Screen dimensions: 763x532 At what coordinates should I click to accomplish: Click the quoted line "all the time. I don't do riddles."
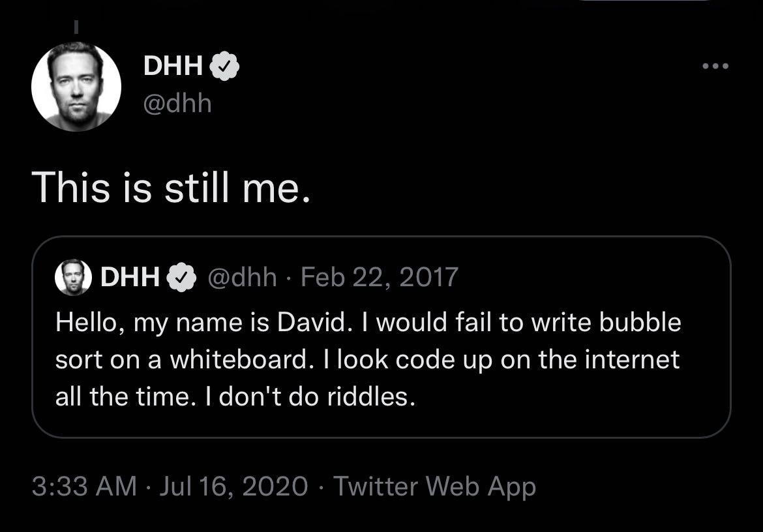pyautogui.click(x=235, y=396)
